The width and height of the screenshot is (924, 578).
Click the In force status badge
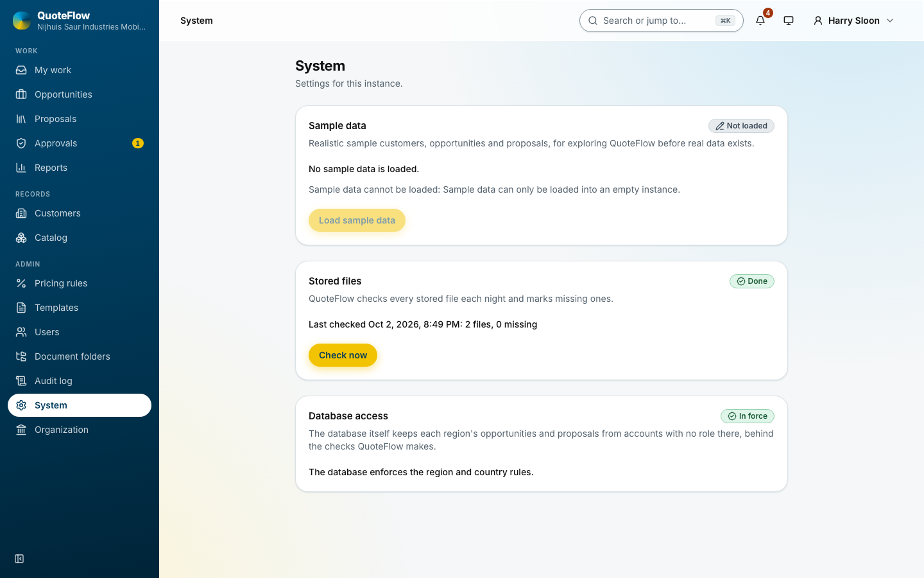[748, 416]
